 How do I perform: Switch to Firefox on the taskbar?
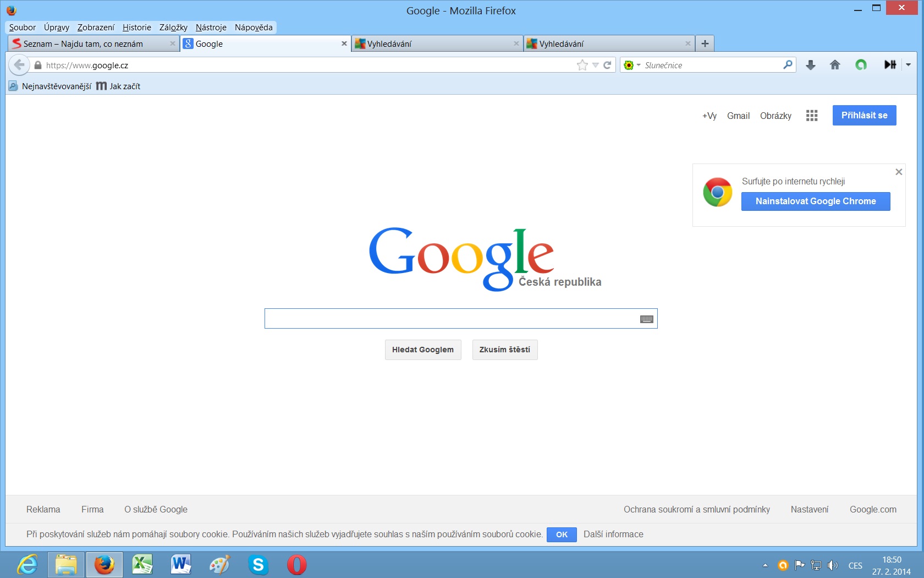105,565
